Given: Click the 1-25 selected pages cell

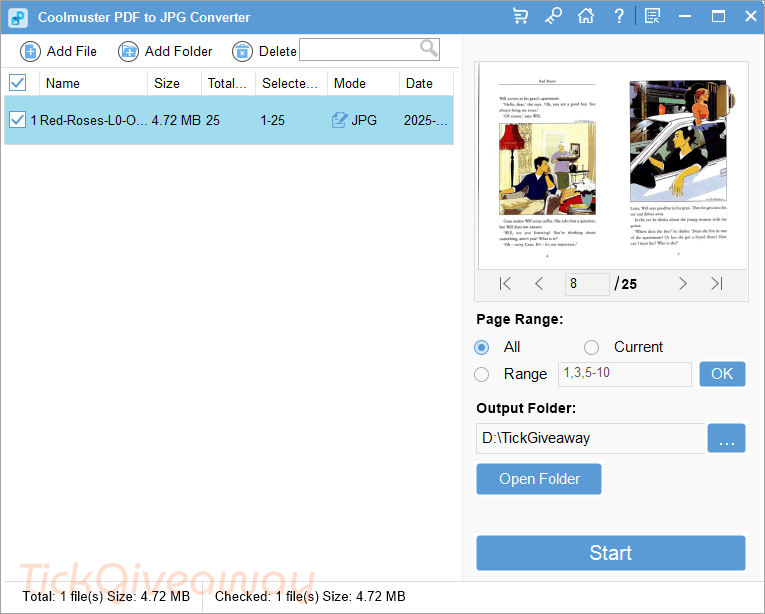Looking at the screenshot, I should 272,120.
